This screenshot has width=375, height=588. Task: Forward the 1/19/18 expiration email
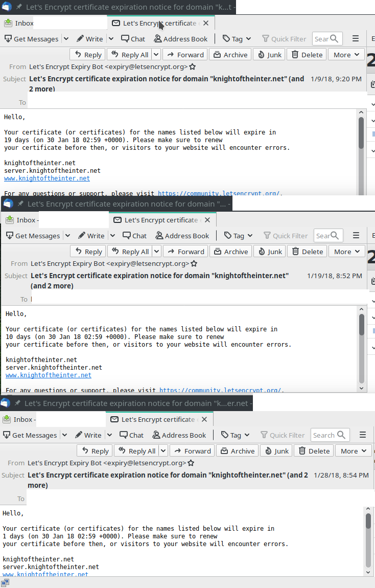186,252
